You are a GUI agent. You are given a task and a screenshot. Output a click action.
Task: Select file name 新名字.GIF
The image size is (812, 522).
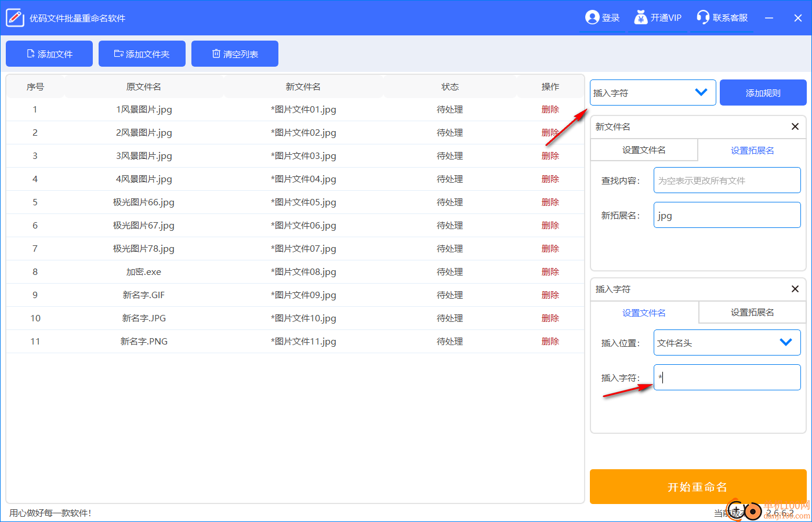(x=144, y=295)
